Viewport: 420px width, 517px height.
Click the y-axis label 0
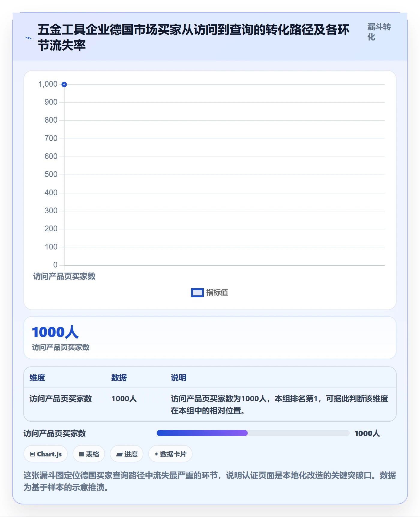55,265
